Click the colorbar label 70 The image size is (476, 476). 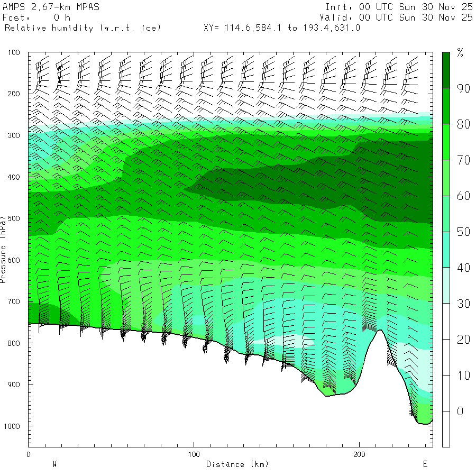click(x=463, y=160)
